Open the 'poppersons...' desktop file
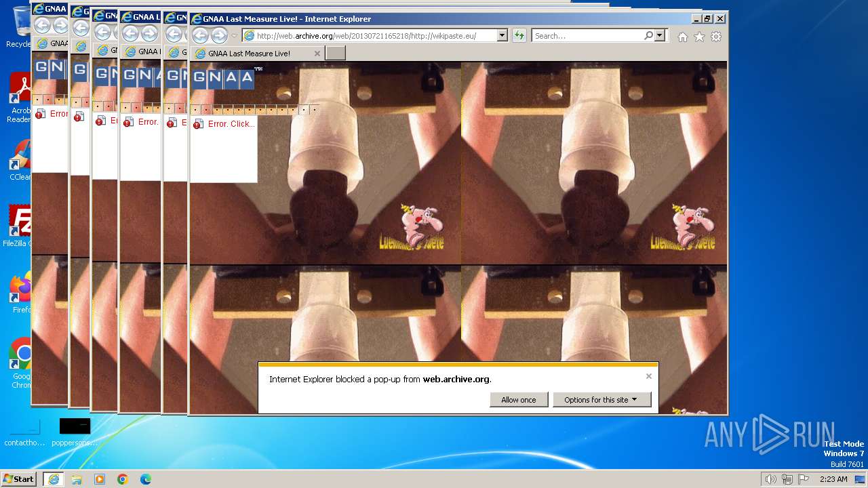Image resolution: width=868 pixels, height=488 pixels. 75,432
